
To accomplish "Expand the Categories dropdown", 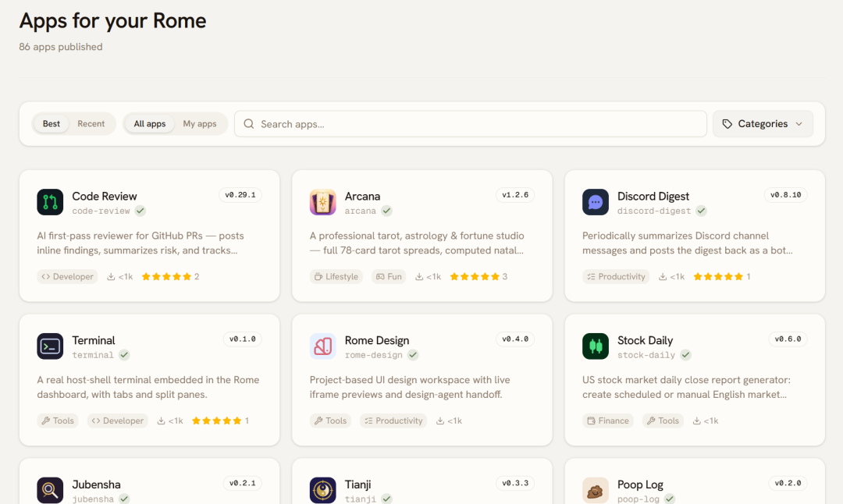I will click(763, 123).
